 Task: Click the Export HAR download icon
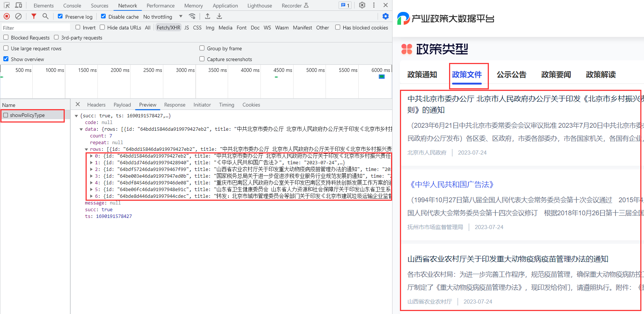click(x=219, y=16)
